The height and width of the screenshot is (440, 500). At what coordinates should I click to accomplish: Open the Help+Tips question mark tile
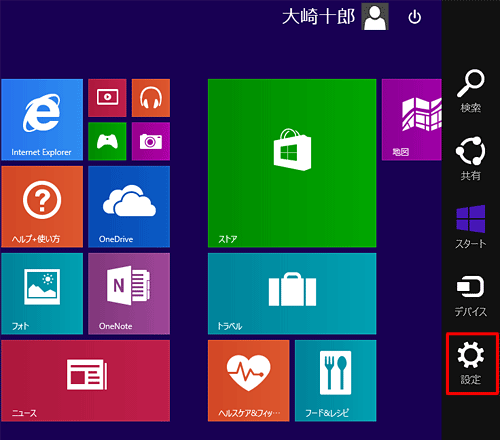point(42,207)
